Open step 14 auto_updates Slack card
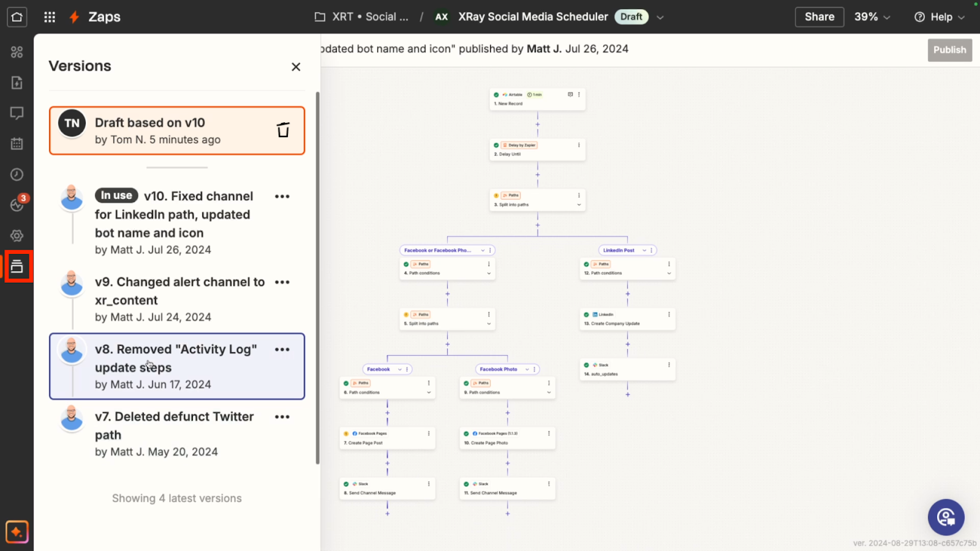980x551 pixels. point(627,369)
